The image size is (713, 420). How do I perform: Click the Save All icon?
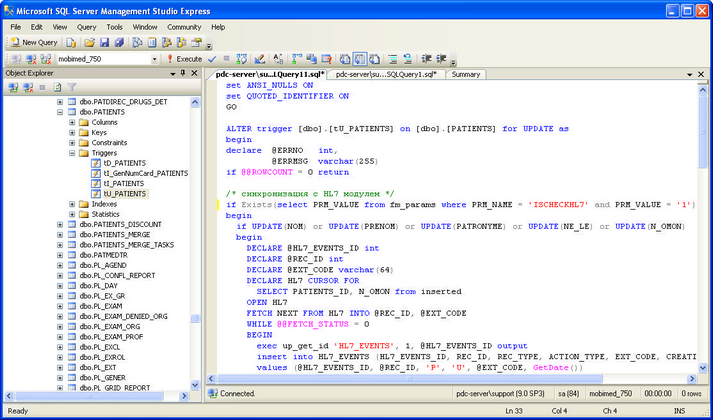(x=119, y=43)
